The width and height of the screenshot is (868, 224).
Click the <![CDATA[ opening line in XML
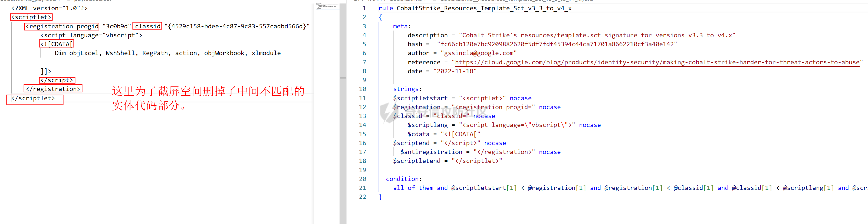point(56,44)
